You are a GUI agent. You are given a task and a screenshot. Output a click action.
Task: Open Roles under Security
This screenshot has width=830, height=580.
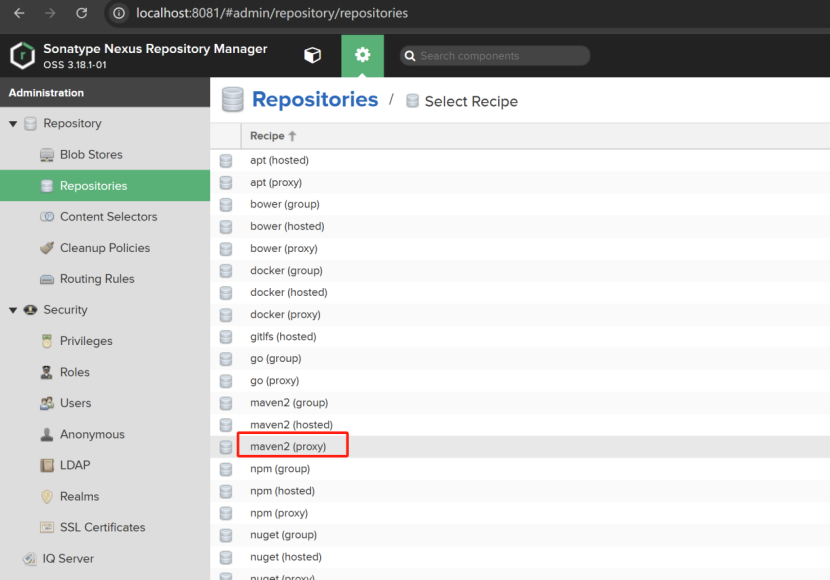pos(75,372)
